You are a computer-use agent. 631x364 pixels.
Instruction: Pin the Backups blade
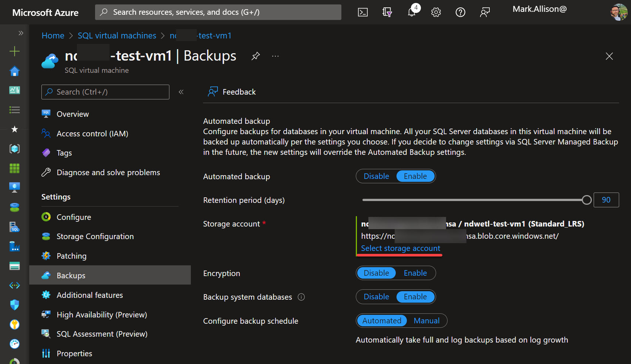click(256, 56)
